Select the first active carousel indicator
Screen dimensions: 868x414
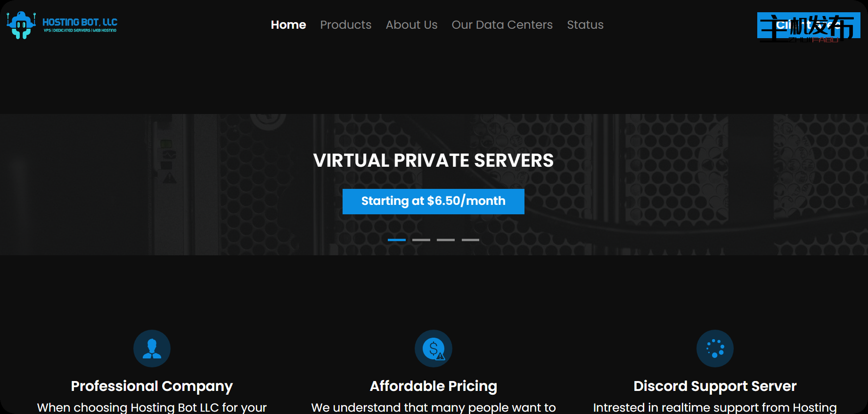(x=397, y=240)
